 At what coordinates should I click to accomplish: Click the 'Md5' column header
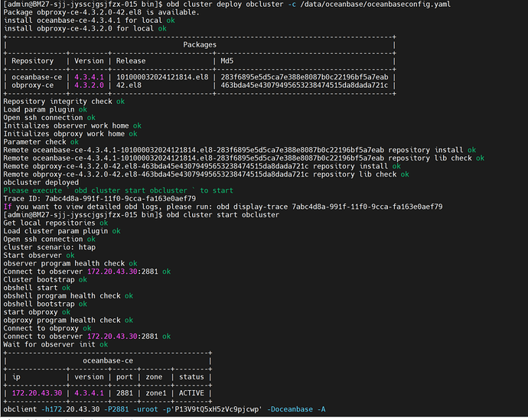tap(227, 61)
